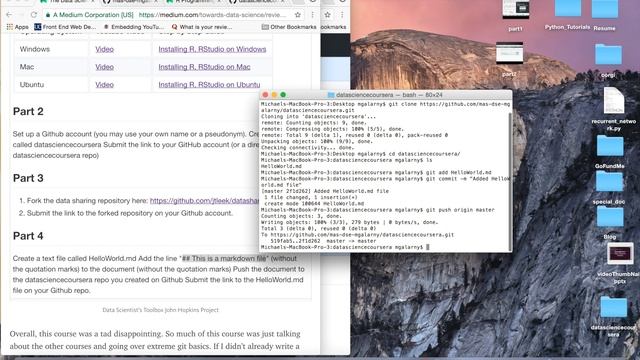Click the 'Part 4' heading

pyautogui.click(x=28, y=236)
